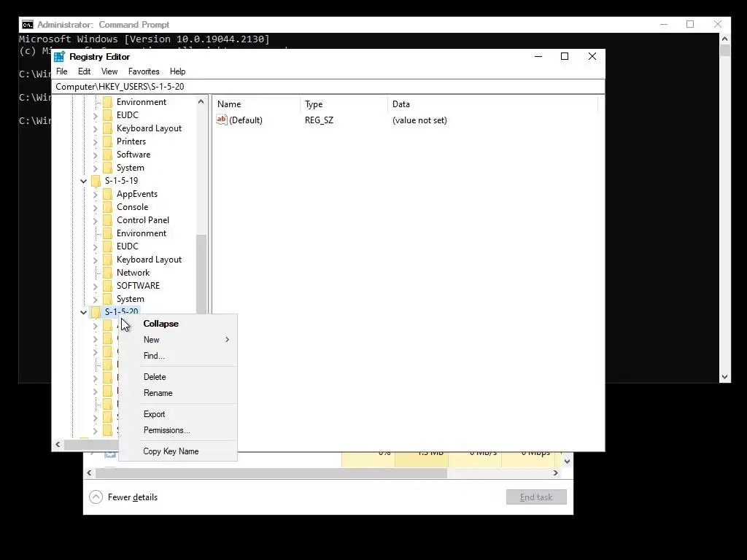Screen dimensions: 747x560
Task: Expand the Printers key
Action: point(96,142)
